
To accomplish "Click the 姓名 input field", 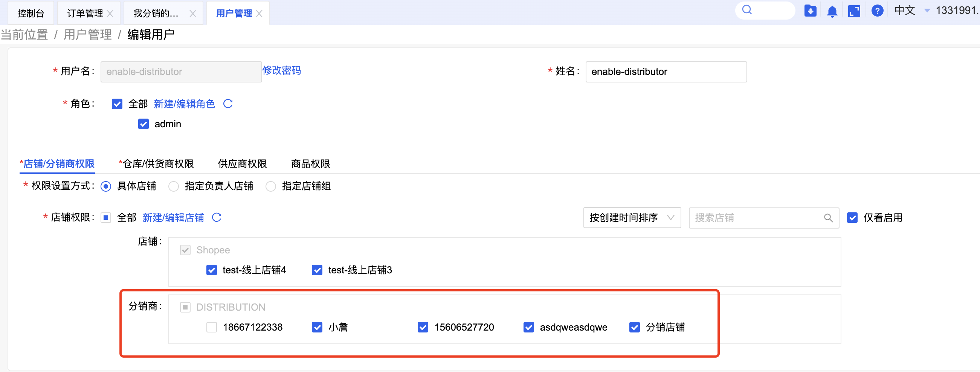I will click(666, 72).
